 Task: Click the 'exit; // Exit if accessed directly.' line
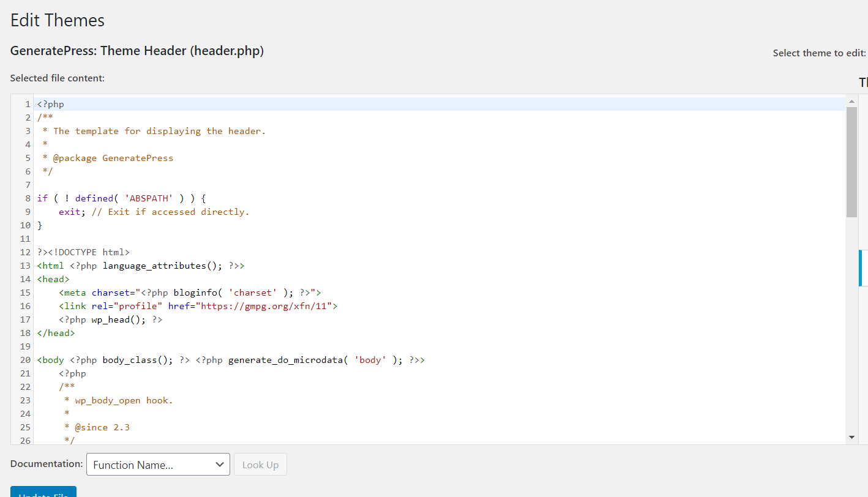coord(154,212)
